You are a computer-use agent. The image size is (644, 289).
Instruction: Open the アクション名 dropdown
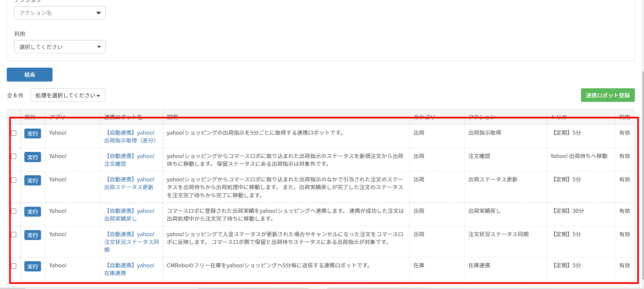60,13
